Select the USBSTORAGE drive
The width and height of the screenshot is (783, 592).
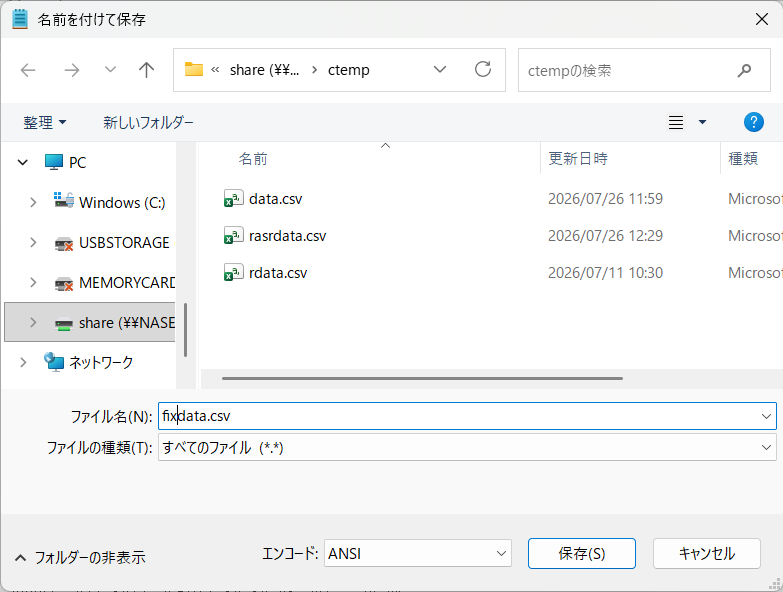(112, 243)
